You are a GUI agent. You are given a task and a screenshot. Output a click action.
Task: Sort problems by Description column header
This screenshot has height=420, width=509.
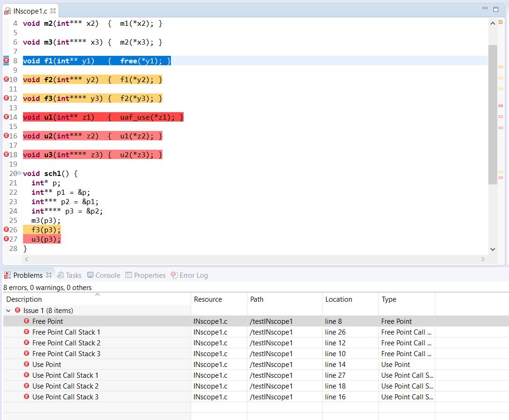click(x=24, y=299)
